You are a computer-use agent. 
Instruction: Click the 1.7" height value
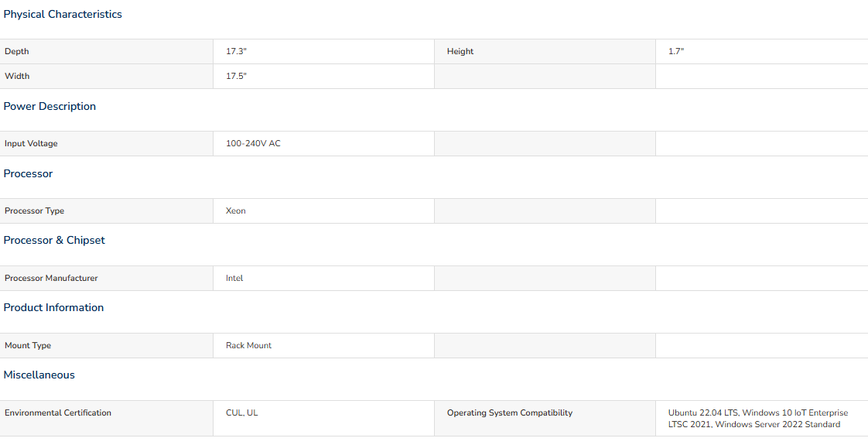point(676,52)
